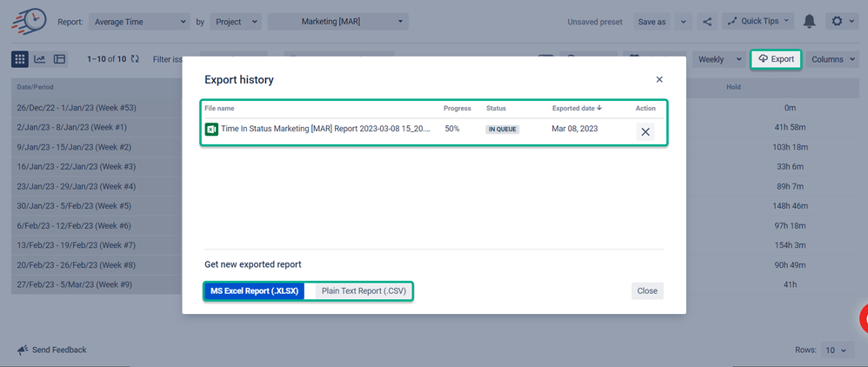Switch to pivot table view icon
The height and width of the screenshot is (367, 868).
59,59
